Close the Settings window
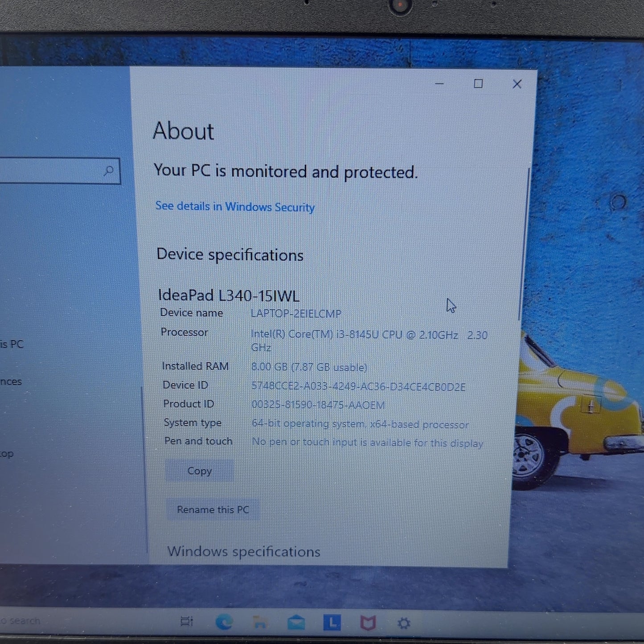The width and height of the screenshot is (644, 644). 517,84
